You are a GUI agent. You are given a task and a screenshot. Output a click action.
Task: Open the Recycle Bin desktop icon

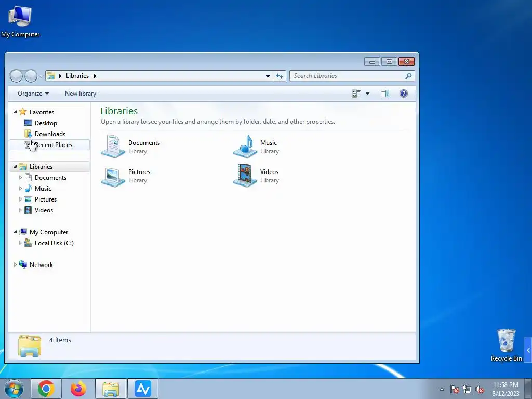506,345
